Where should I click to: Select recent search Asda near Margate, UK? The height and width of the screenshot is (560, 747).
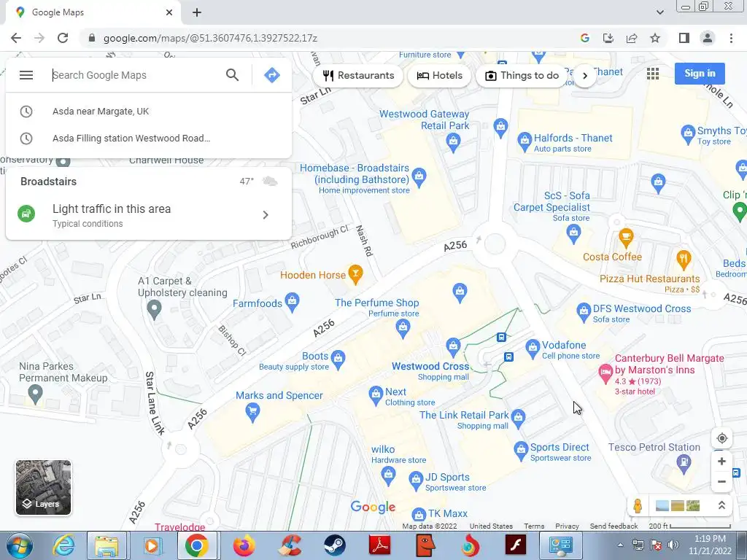click(x=149, y=112)
